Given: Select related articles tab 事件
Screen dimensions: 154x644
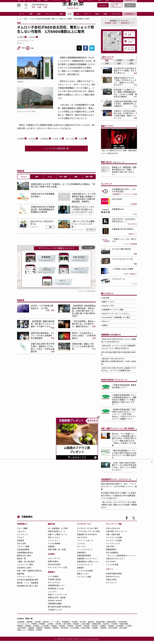Looking at the screenshot, I should [x=37, y=176].
